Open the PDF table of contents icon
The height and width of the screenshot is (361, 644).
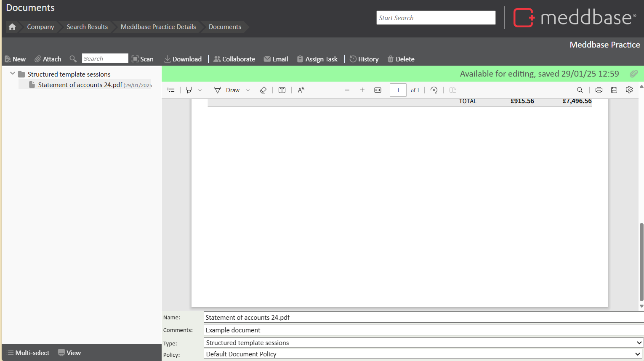(x=171, y=90)
